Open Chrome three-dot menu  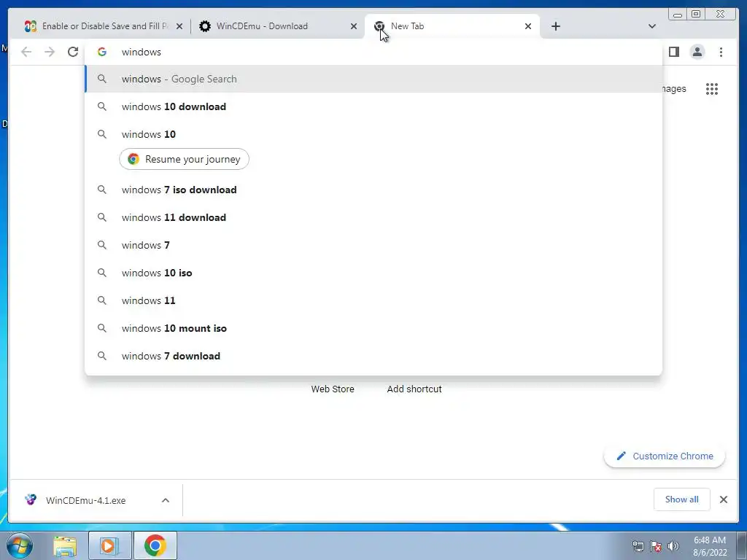pos(721,52)
